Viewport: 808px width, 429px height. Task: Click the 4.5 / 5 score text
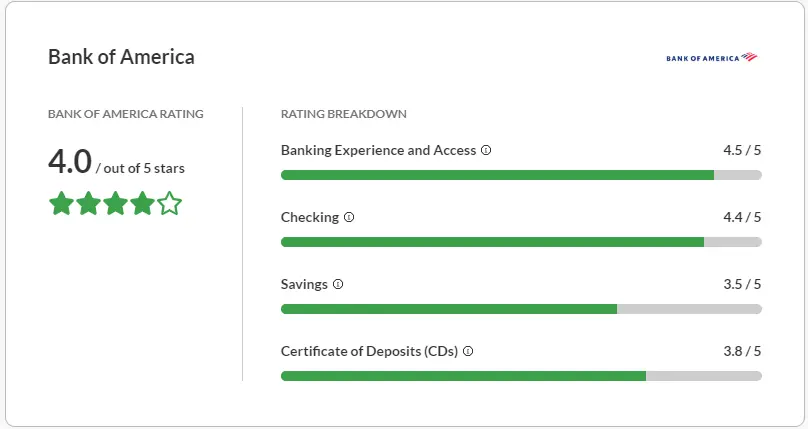tap(742, 150)
